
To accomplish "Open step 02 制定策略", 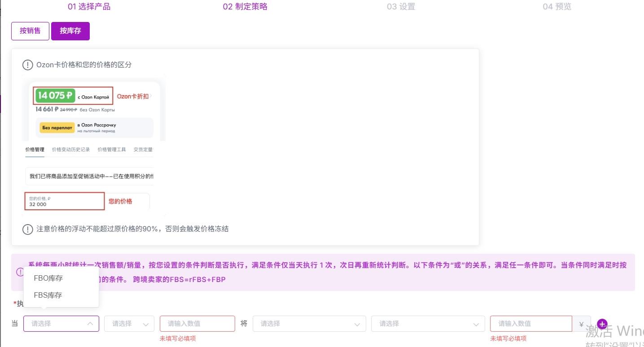I will pyautogui.click(x=245, y=7).
